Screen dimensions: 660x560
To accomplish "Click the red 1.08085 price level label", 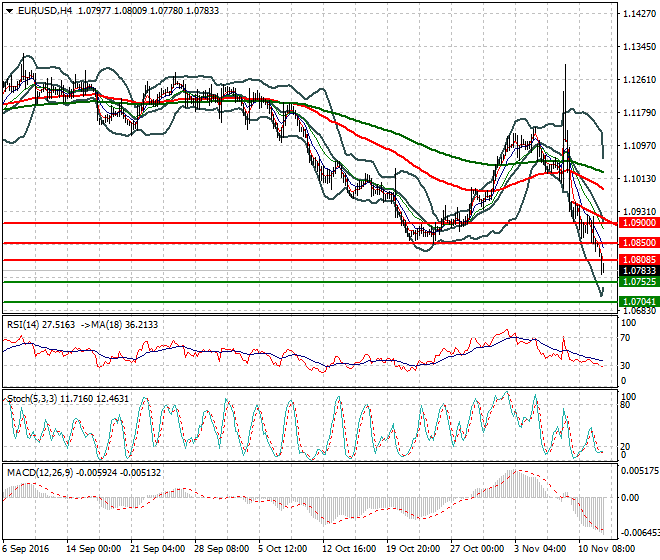I will pos(639,260).
